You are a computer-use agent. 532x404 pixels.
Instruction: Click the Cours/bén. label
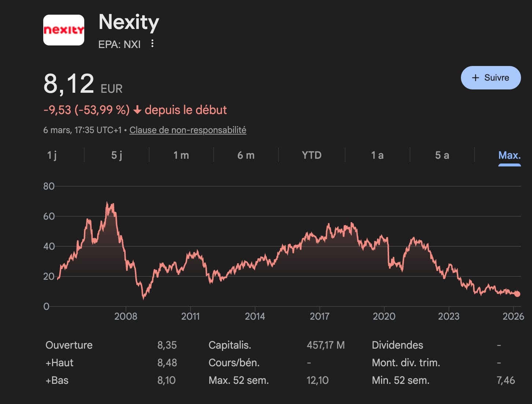point(234,363)
